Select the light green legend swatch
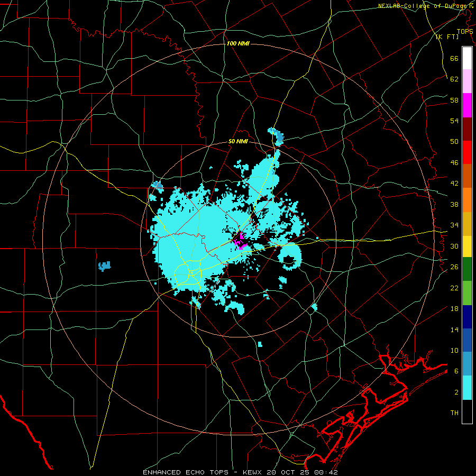This screenshot has height=476, width=476. [467, 293]
